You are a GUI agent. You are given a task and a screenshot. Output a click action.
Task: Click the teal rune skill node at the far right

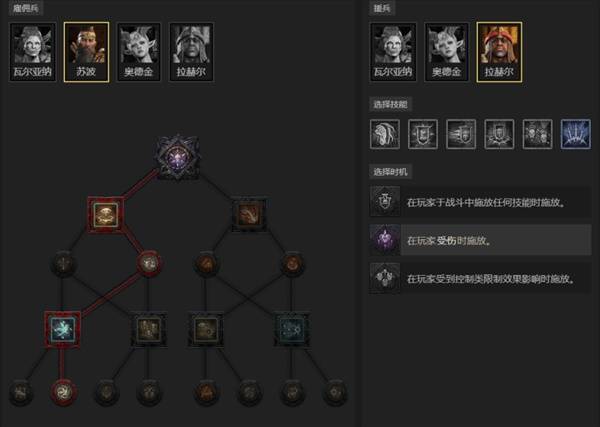pyautogui.click(x=292, y=329)
